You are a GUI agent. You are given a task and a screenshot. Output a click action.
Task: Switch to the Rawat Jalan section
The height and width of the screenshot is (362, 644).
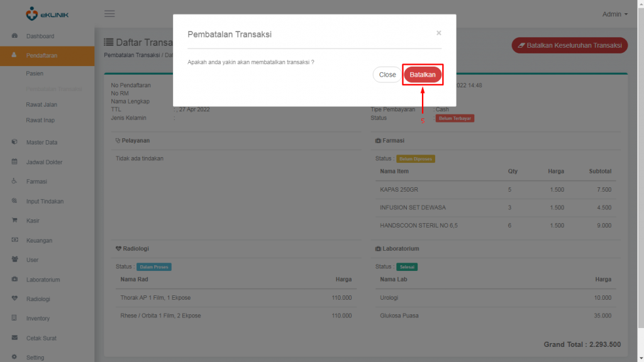point(40,104)
